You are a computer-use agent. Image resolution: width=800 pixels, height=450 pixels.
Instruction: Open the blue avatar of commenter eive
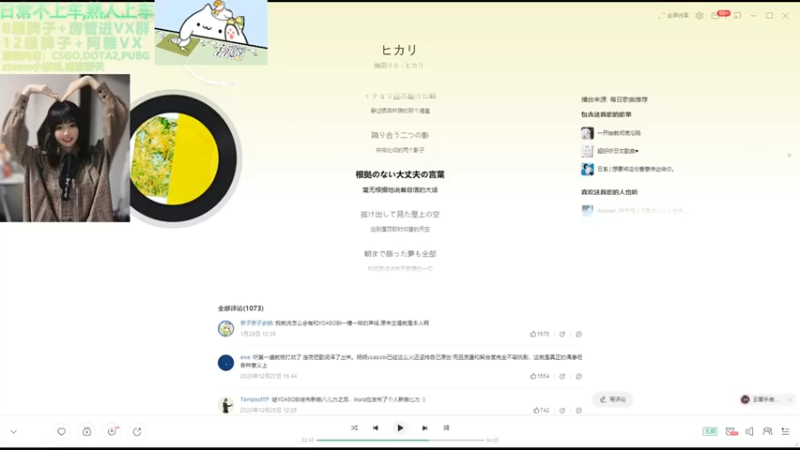pyautogui.click(x=226, y=363)
